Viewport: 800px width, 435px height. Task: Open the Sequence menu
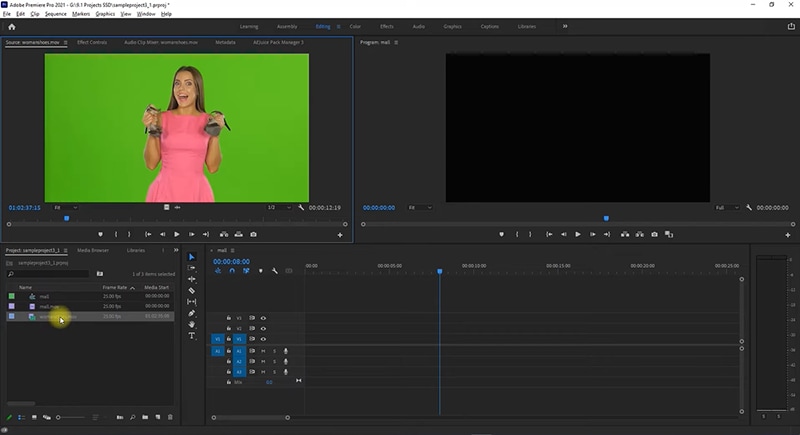click(x=56, y=14)
